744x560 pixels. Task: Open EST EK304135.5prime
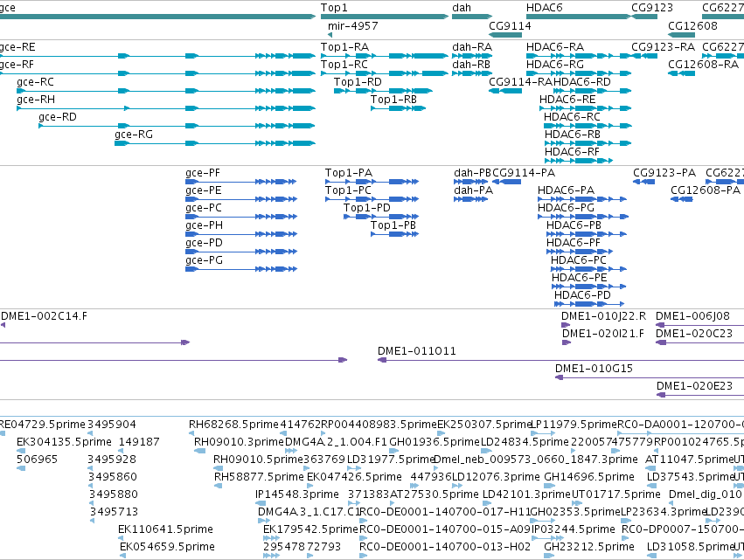pyautogui.click(x=64, y=442)
